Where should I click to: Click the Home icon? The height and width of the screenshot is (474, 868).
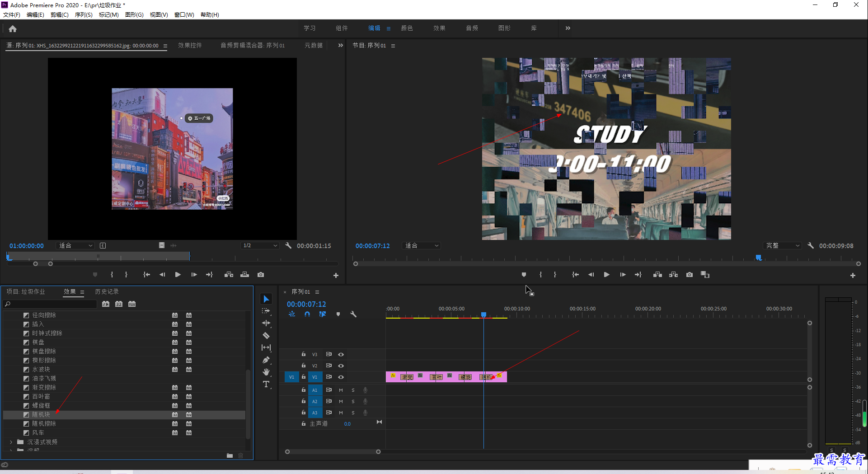(13, 28)
